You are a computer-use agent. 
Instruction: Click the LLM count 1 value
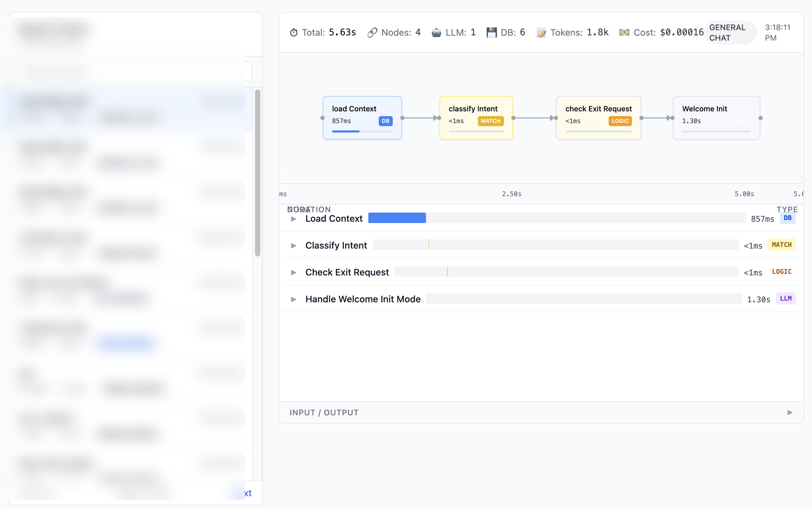[473, 32]
